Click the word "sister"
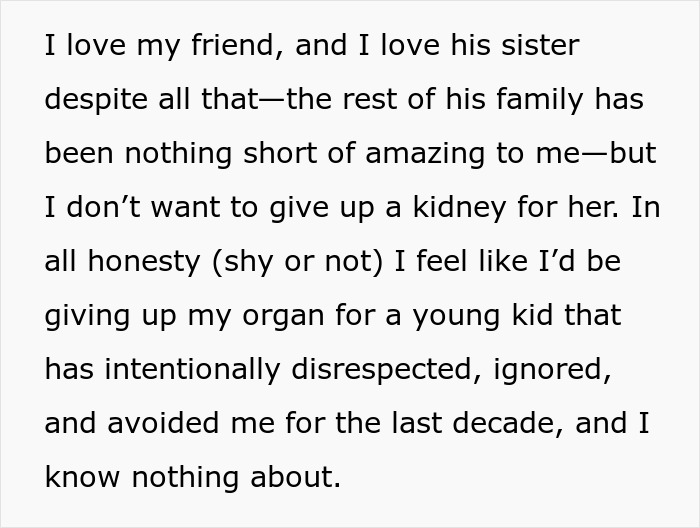This screenshot has height=528, width=700. tap(539, 45)
